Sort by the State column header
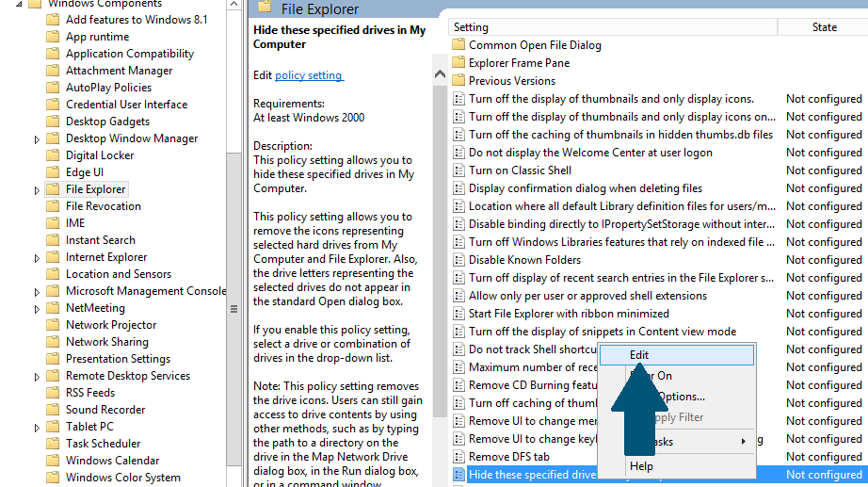This screenshot has width=868, height=487. [824, 27]
